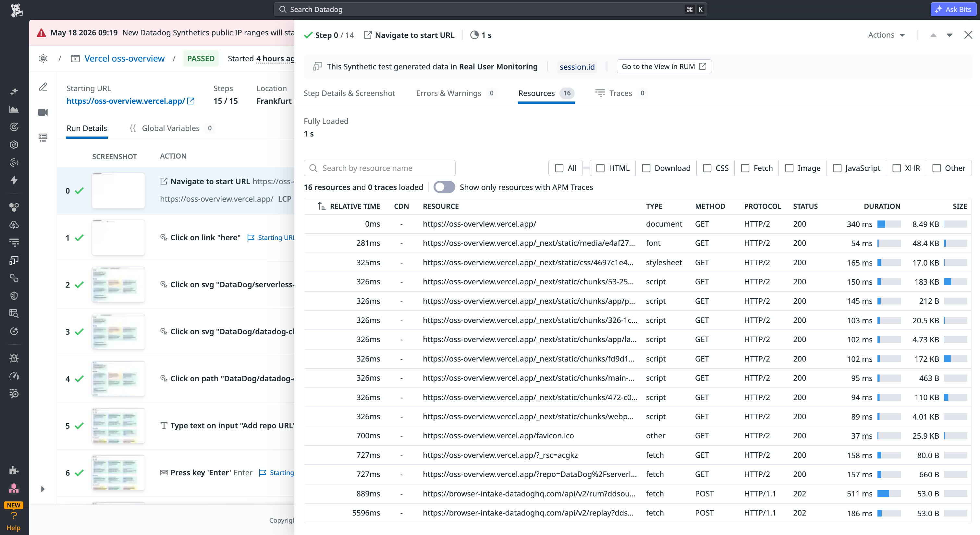Check the CSS resource filter
980x535 pixels.
click(707, 168)
